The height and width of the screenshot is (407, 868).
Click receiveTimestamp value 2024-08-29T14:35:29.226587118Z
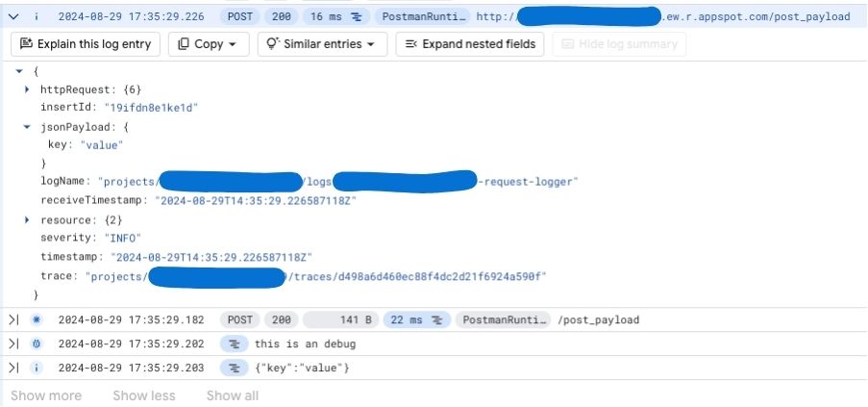(x=256, y=200)
